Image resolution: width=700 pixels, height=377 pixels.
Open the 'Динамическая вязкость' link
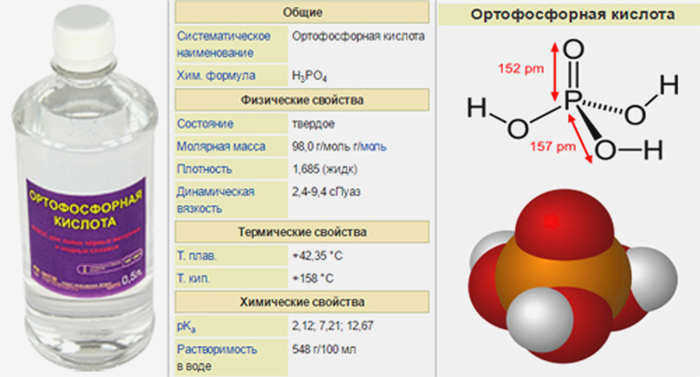point(216,200)
